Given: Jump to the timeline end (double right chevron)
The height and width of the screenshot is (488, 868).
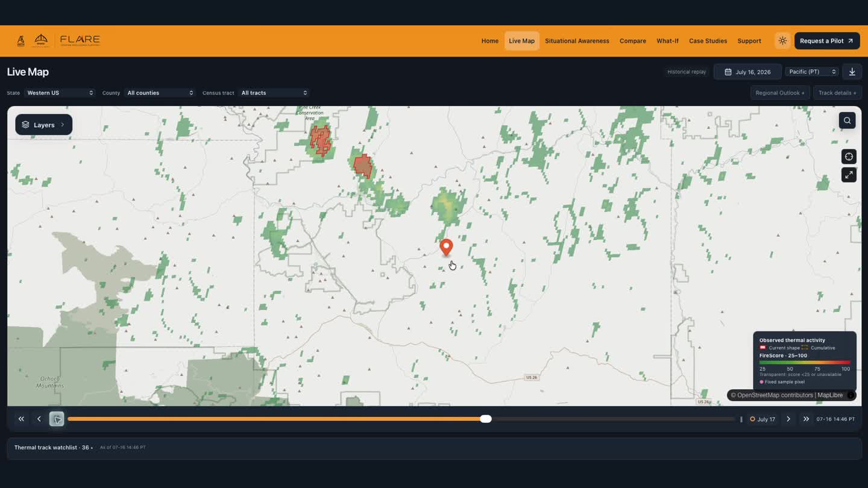Looking at the screenshot, I should [806, 419].
